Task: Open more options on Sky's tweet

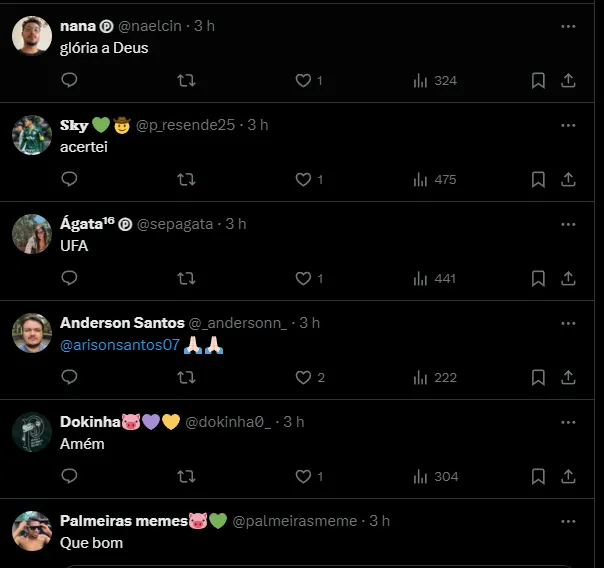Action: point(568,125)
